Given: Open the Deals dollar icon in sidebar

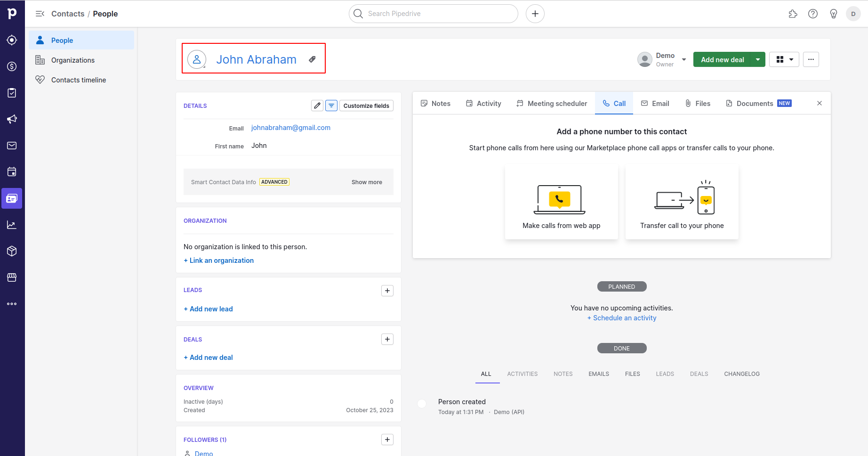Looking at the screenshot, I should click(12, 66).
